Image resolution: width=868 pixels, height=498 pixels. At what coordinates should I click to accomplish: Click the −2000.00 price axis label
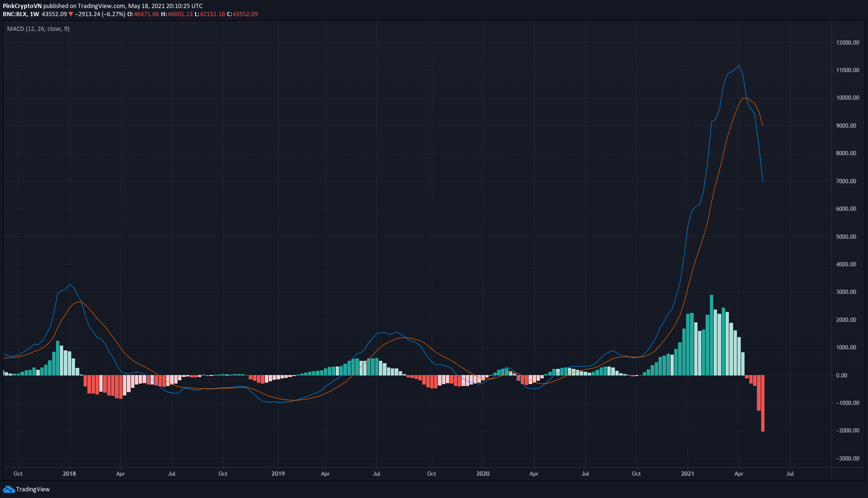click(848, 431)
